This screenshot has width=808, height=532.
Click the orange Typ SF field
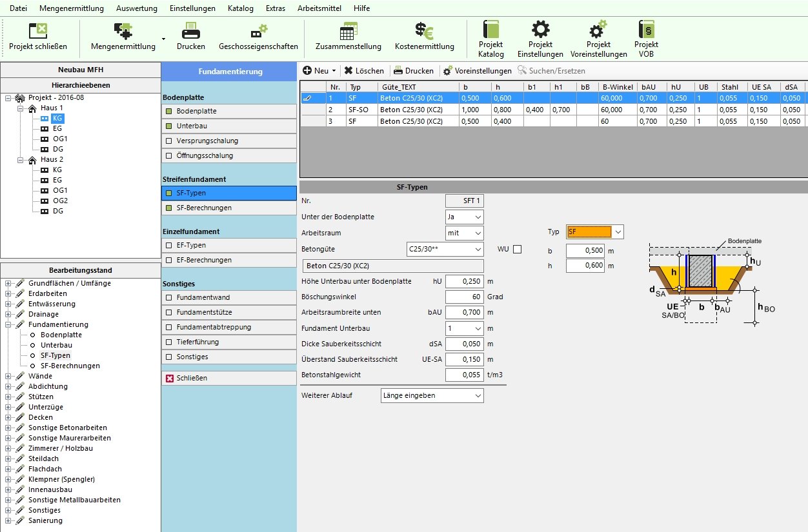(x=588, y=232)
